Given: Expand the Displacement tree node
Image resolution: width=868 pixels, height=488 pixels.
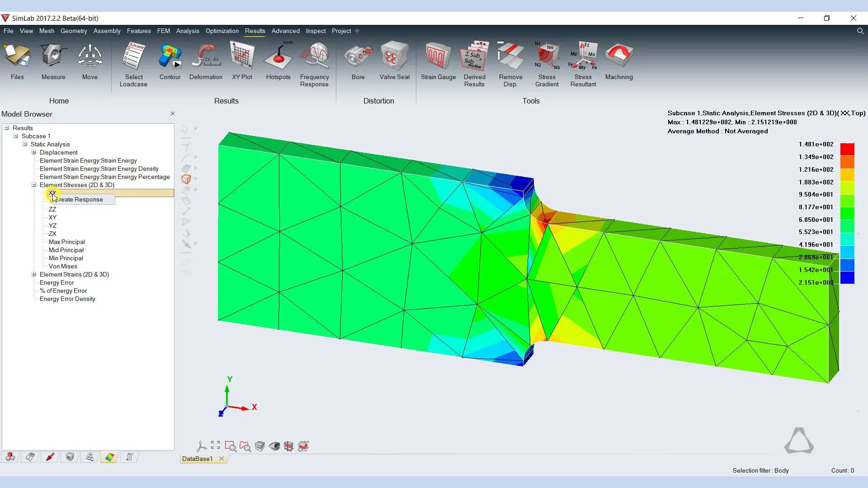Looking at the screenshot, I should click(34, 152).
